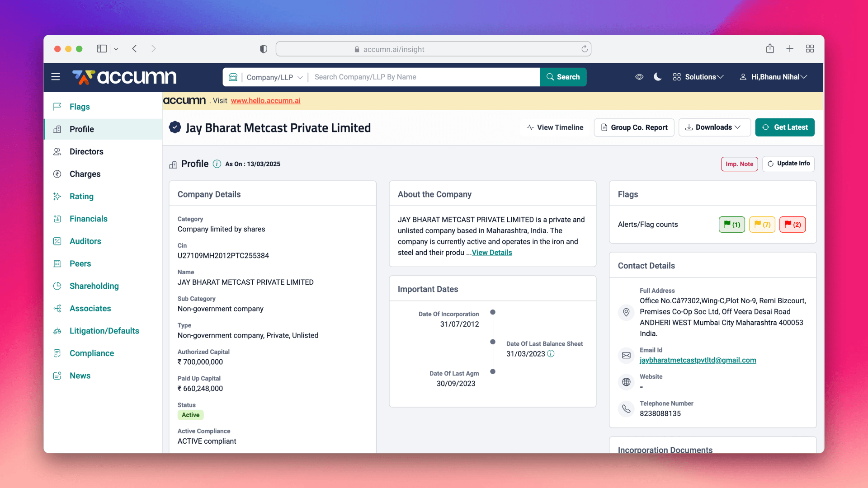Click the yellow flag count (7)

pyautogui.click(x=762, y=225)
